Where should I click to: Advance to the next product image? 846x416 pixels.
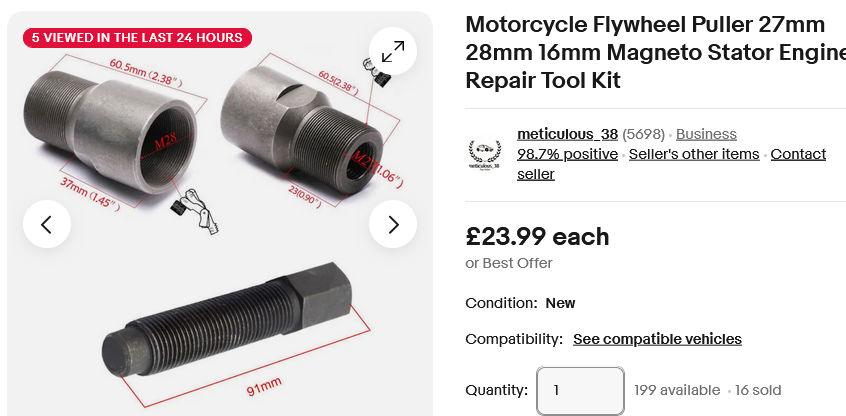pyautogui.click(x=393, y=224)
